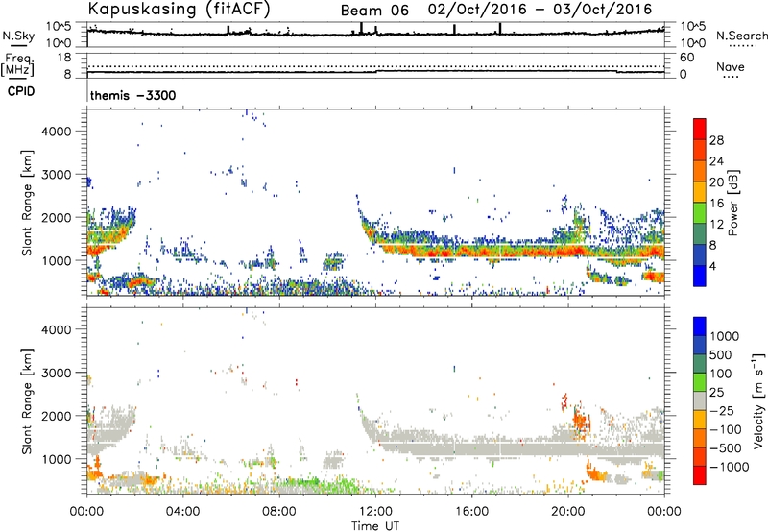Click the 'Kapuskasing (fitACF)' title text
The image size is (768, 532).
point(179,10)
